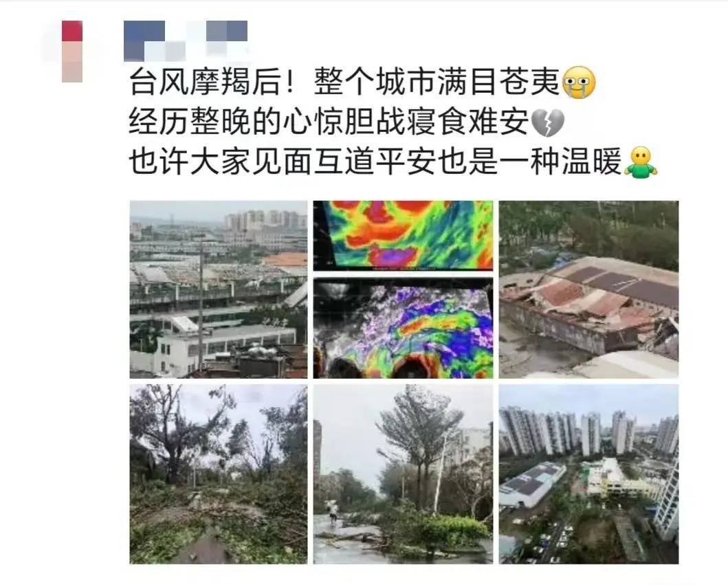This screenshot has height=585, width=728.
Task: Tap the utility pole in the first photo
Action: pos(201,307)
